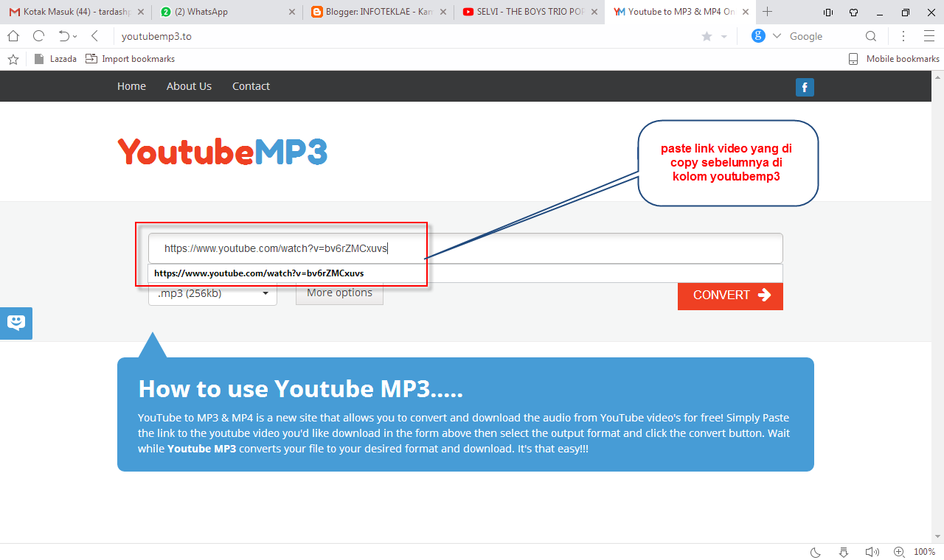
Task: Switch to the WhatsApp tab
Action: click(x=226, y=12)
